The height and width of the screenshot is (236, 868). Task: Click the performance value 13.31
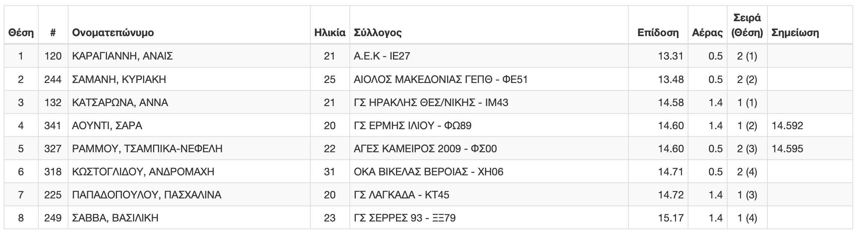(x=671, y=56)
